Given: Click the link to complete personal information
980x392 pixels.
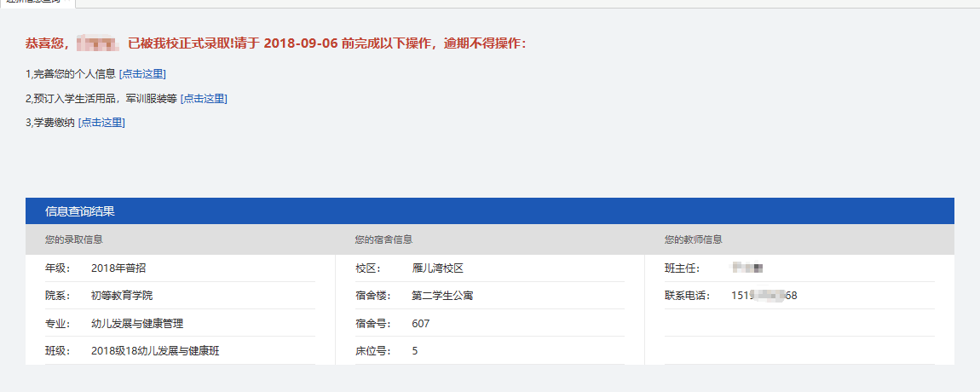Looking at the screenshot, I should pyautogui.click(x=142, y=74).
